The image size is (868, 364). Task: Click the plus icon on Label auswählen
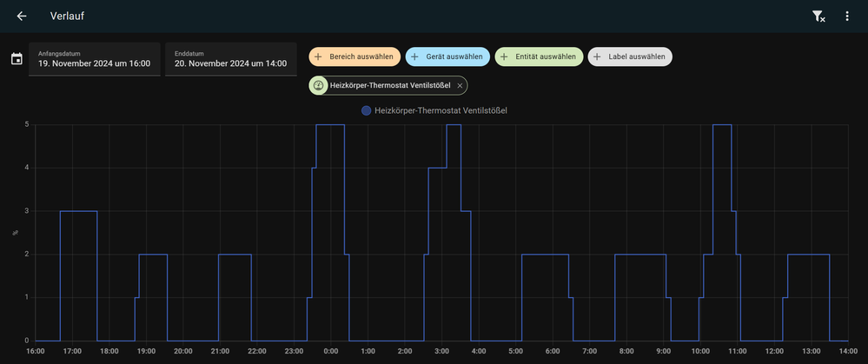pyautogui.click(x=597, y=56)
